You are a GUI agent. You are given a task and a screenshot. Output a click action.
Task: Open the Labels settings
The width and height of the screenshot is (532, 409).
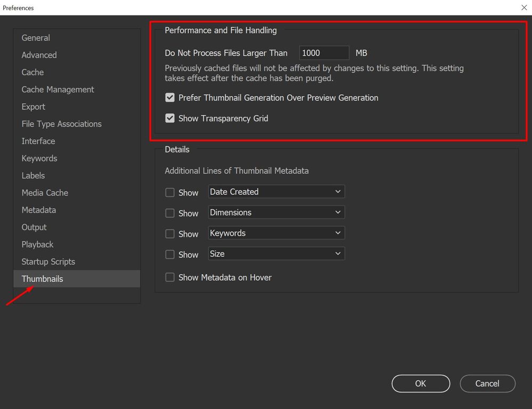pyautogui.click(x=32, y=175)
